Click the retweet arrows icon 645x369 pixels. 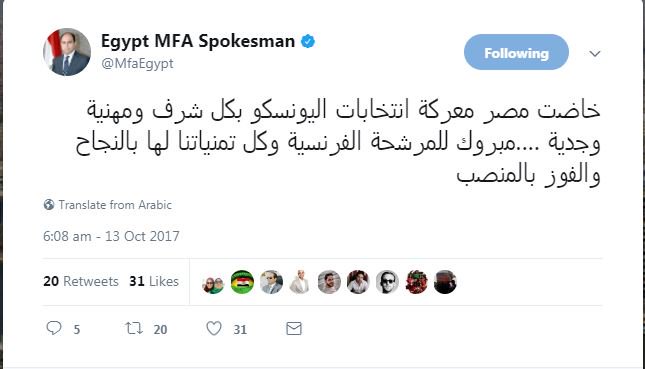click(134, 328)
